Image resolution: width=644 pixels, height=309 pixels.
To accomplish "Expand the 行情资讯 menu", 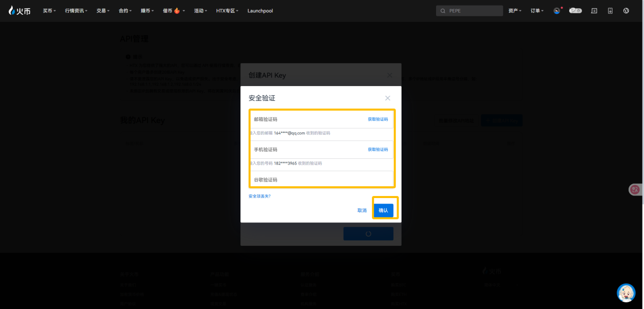I will click(76, 11).
